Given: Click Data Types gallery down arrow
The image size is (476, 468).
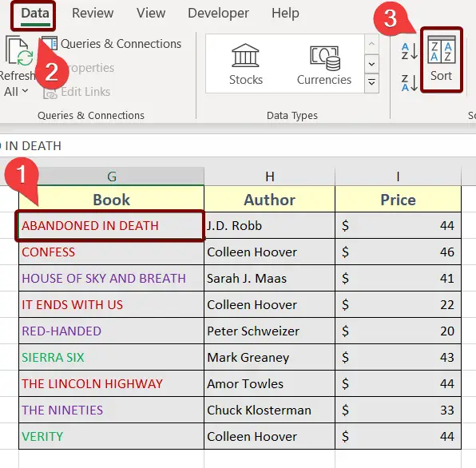Looking at the screenshot, I should [x=371, y=64].
